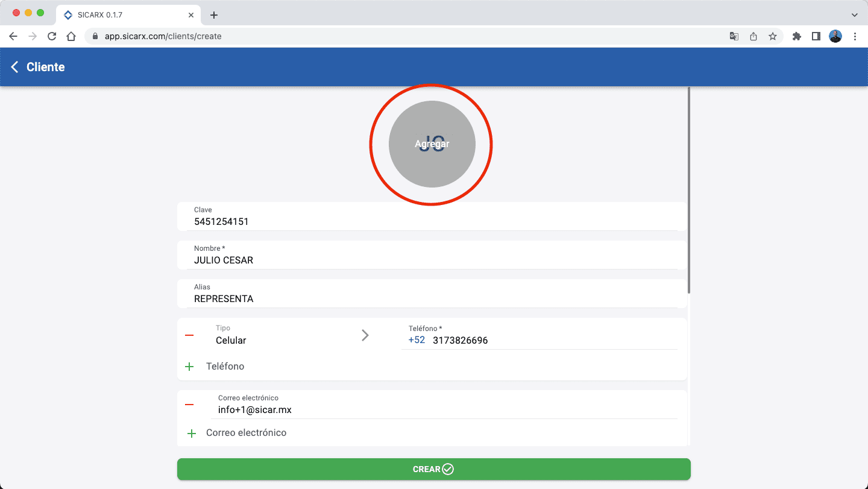868x489 pixels.
Task: Open Chrome's three-dot menu
Action: tap(855, 36)
